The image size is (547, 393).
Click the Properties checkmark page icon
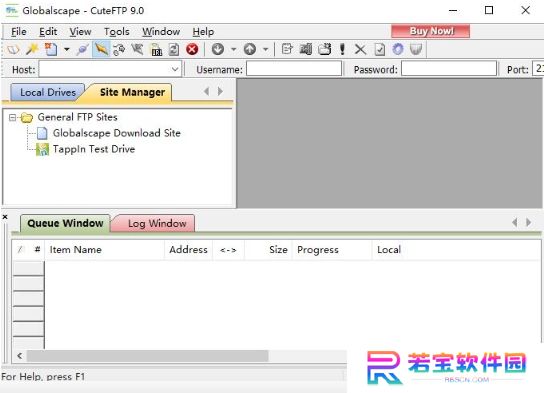coord(380,49)
